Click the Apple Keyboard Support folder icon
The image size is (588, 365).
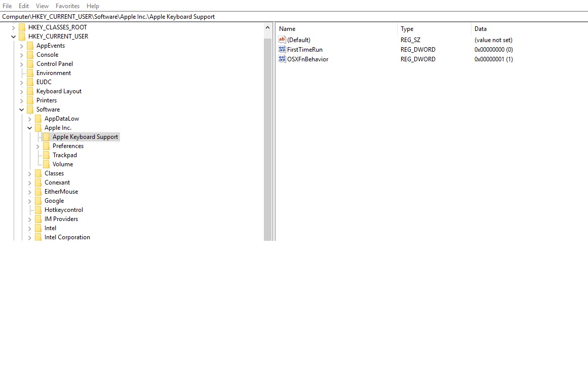46,137
